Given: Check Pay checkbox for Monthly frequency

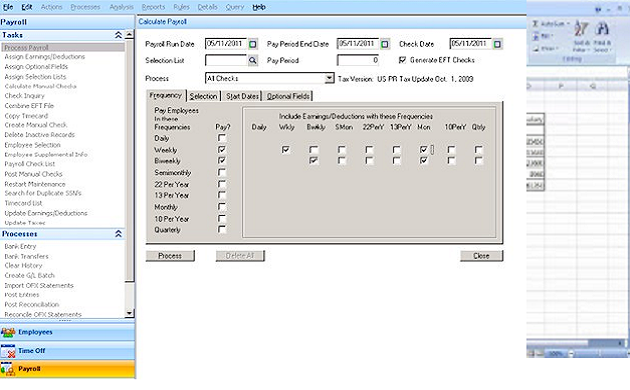Looking at the screenshot, I should tap(222, 206).
